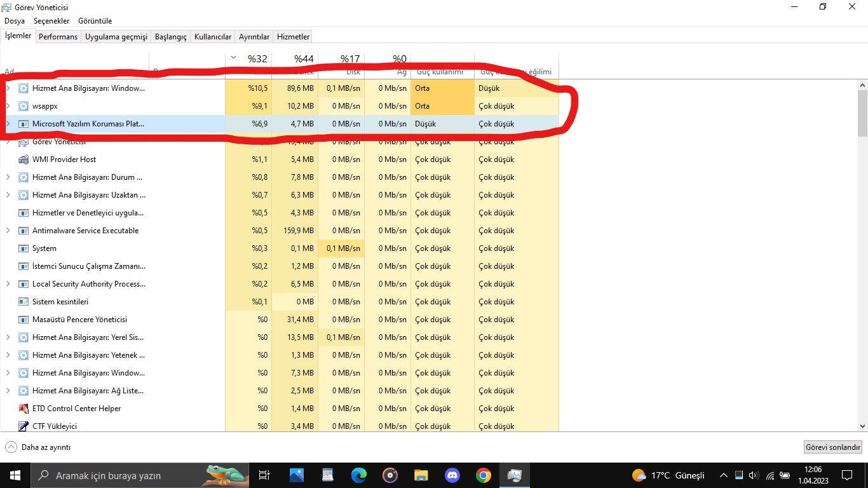Click Daha az ayrıntı to collapse view

(x=38, y=447)
